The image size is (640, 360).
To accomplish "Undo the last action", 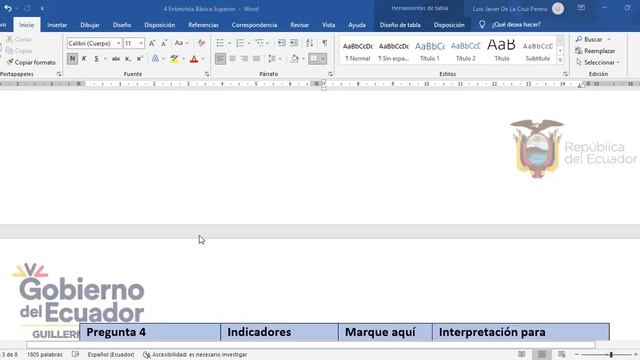I will click(x=8, y=8).
